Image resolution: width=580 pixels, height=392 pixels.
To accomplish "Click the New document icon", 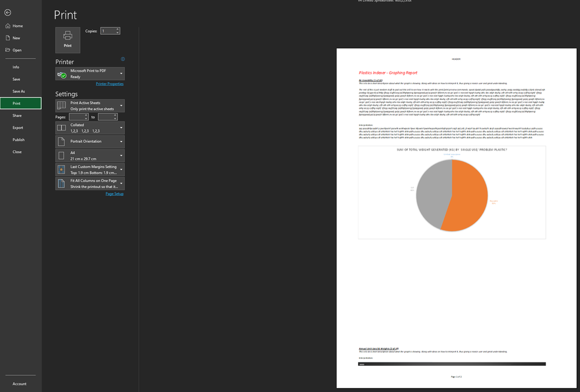I will (x=8, y=38).
